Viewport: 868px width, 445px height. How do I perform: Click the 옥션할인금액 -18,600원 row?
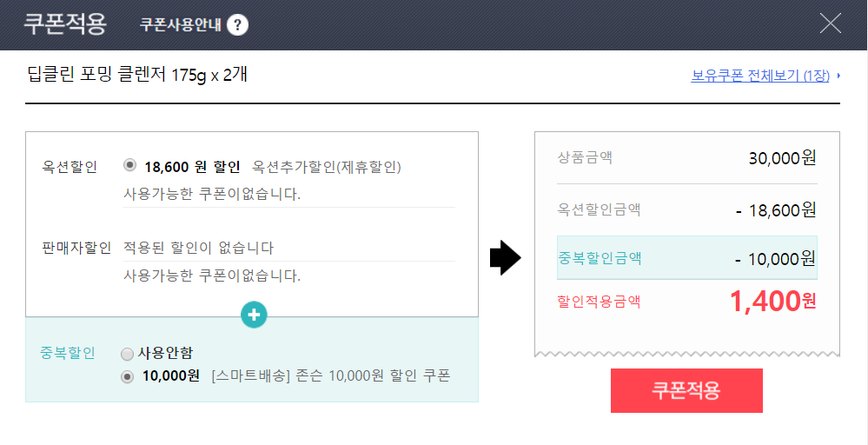click(x=686, y=209)
